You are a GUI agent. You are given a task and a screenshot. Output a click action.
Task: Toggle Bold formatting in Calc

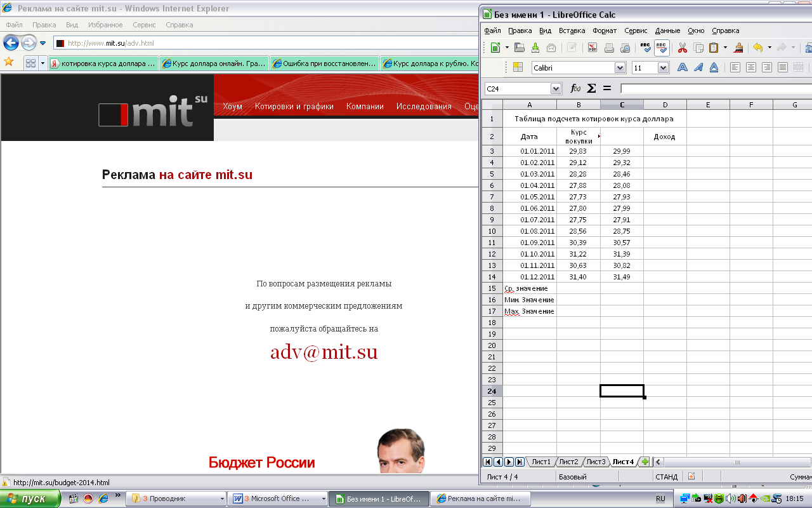point(683,67)
